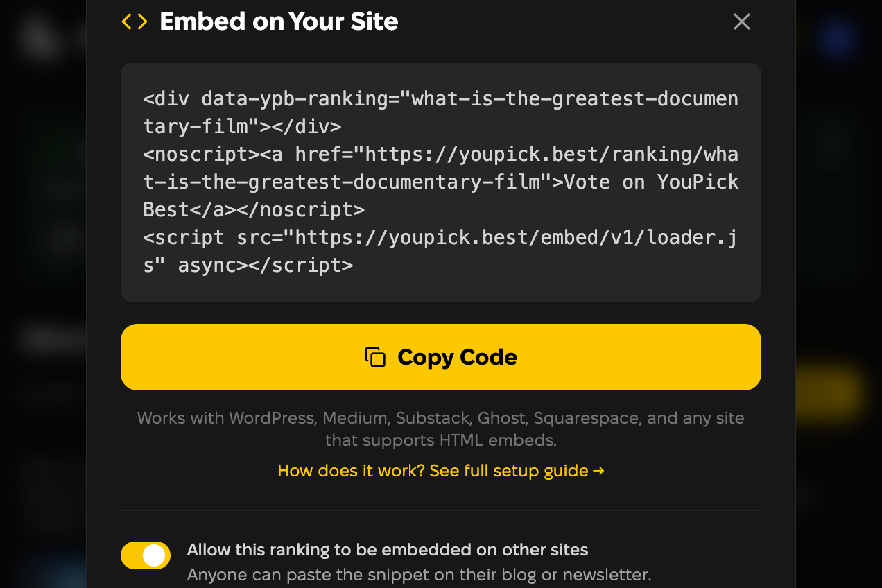Close the Embed on Your Site dialog
Viewport: 882px width, 588px height.
point(742,21)
